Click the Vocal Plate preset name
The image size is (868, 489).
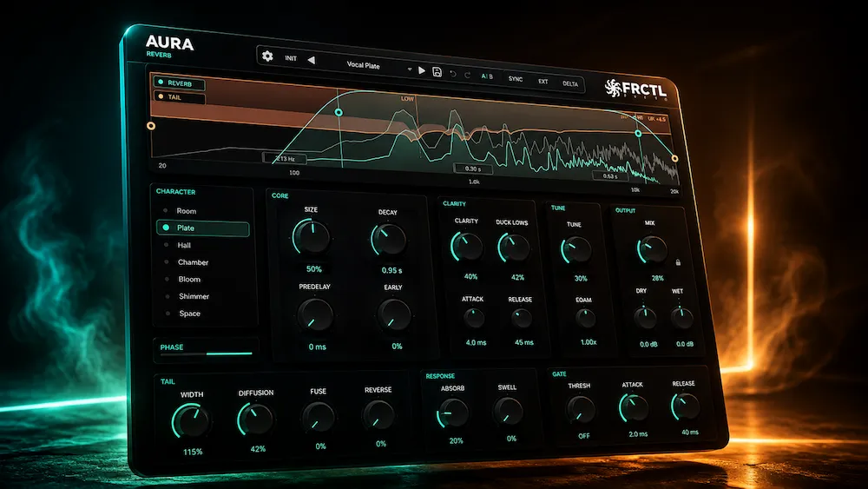click(x=363, y=65)
